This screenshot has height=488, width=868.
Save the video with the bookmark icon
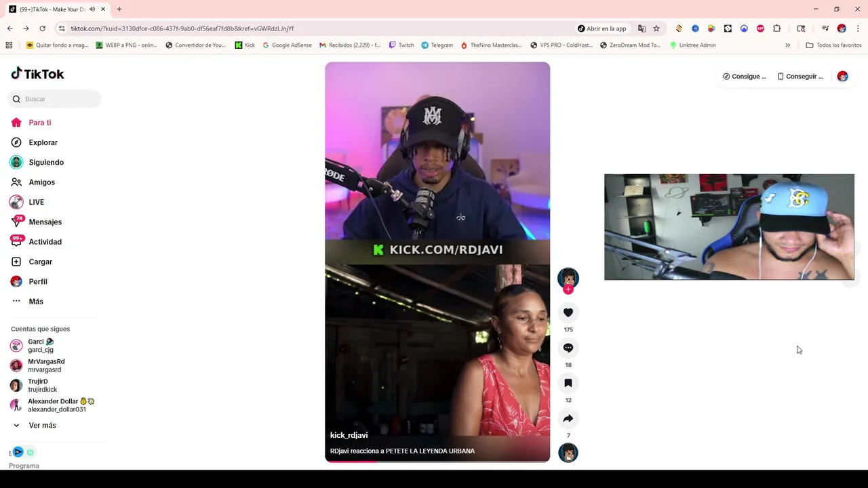568,383
